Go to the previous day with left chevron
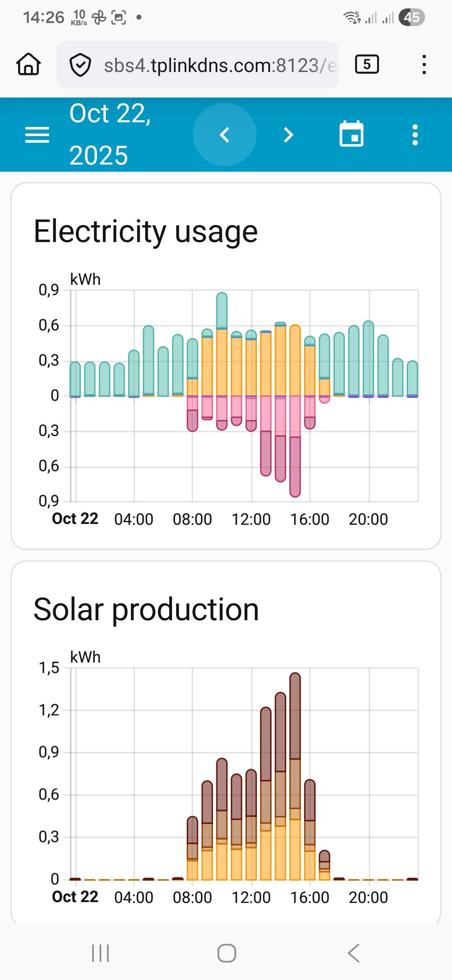452x980 pixels. 225,135
